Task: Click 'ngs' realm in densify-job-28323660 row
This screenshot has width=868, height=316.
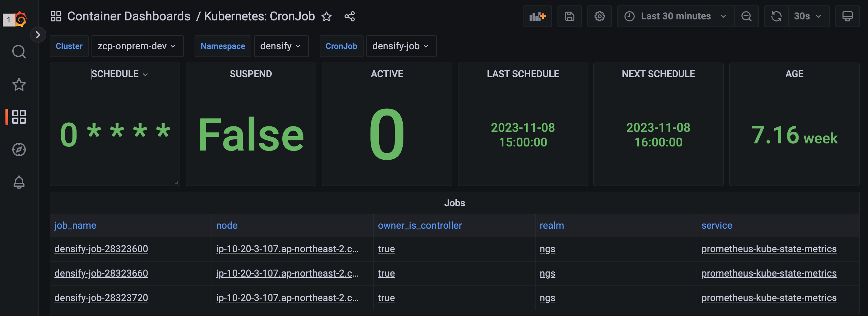Action: click(x=547, y=274)
